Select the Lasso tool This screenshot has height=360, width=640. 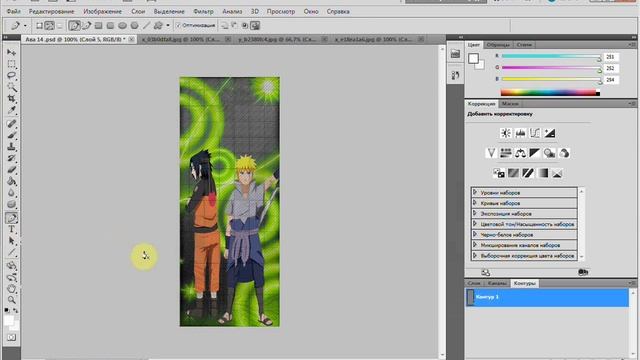11,75
